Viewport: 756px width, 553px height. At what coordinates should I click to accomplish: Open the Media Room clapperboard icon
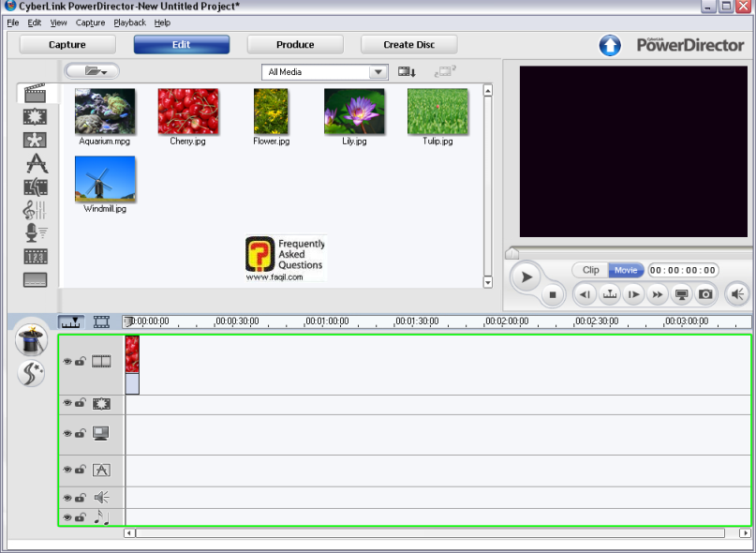[x=36, y=93]
